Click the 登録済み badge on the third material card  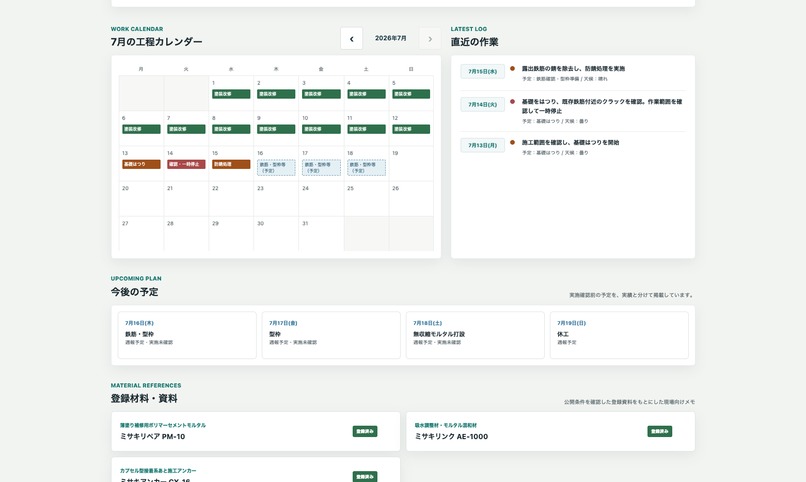[x=365, y=476]
